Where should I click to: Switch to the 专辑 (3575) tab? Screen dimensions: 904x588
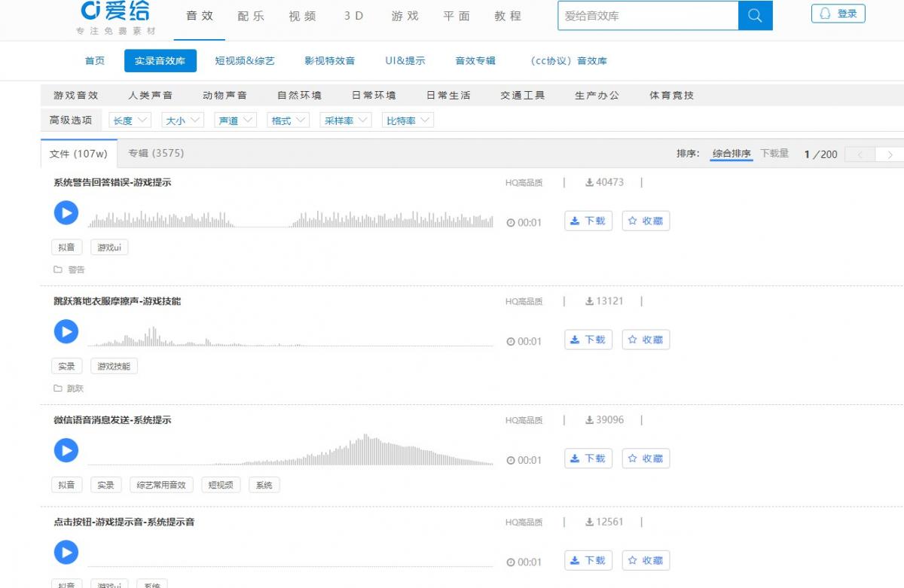pos(156,154)
